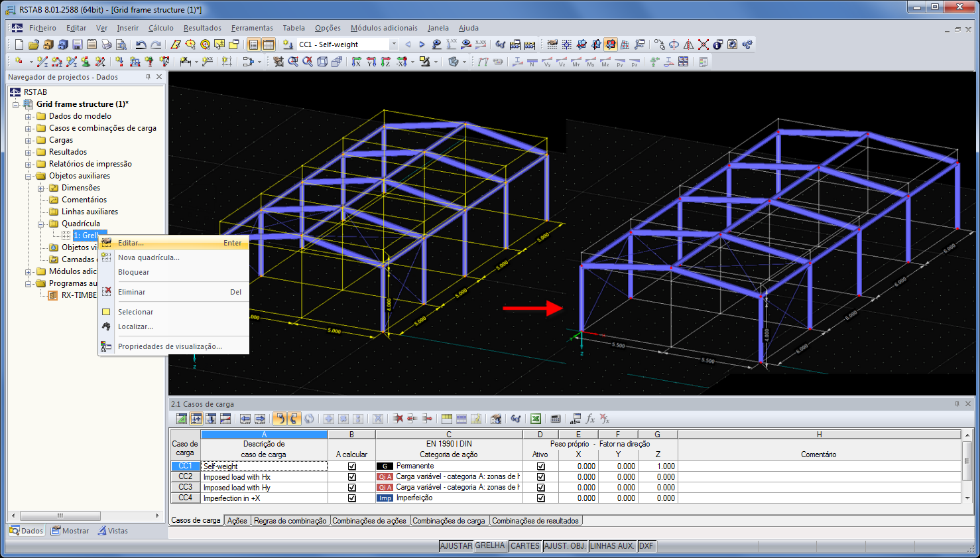Open the CC1 - Self-weight load case dropdown
Viewport: 980px width, 558px height.
pyautogui.click(x=393, y=44)
